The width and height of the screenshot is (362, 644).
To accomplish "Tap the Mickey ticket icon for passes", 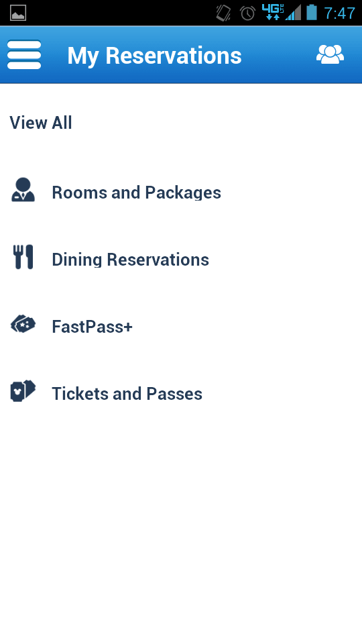I will (23, 390).
